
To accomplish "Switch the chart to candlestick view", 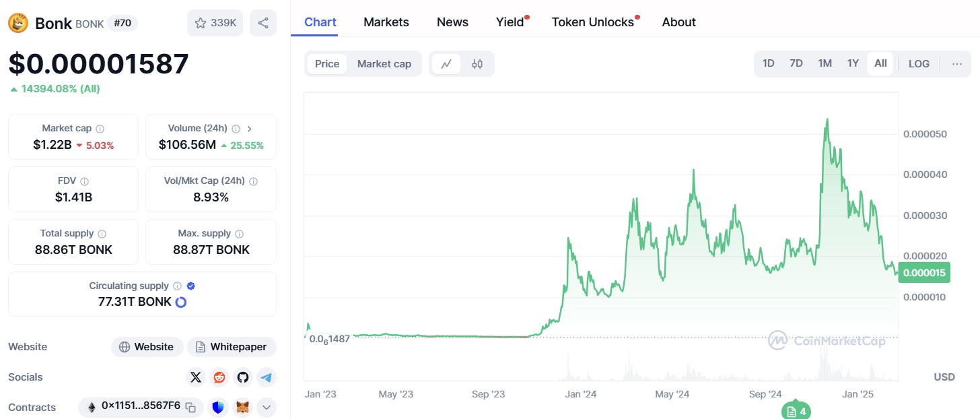I will click(477, 64).
